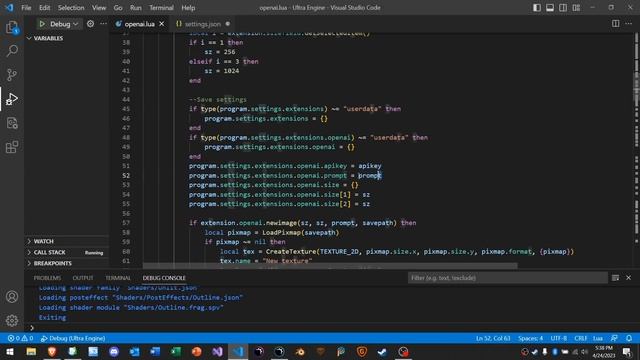Open the Explorer view in activity bar

tap(12, 27)
